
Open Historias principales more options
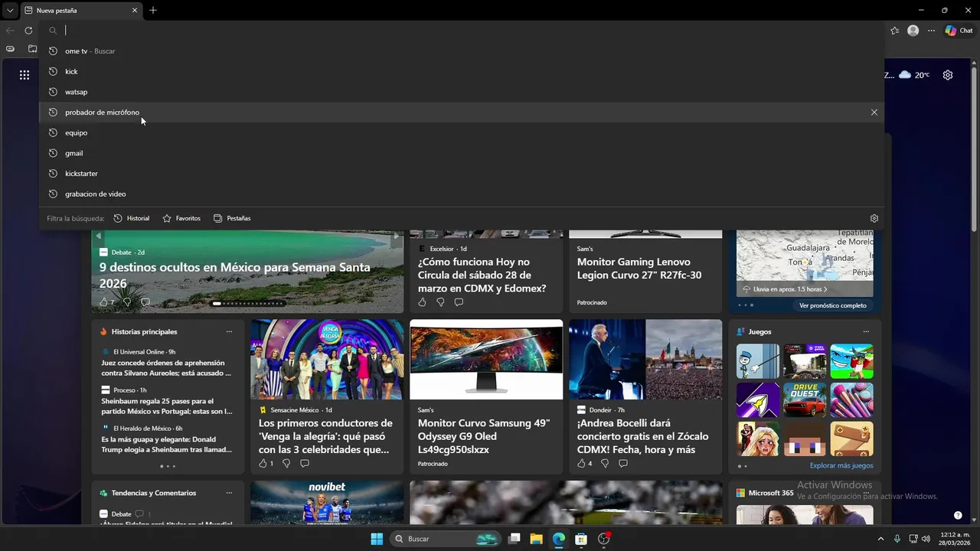tap(229, 331)
